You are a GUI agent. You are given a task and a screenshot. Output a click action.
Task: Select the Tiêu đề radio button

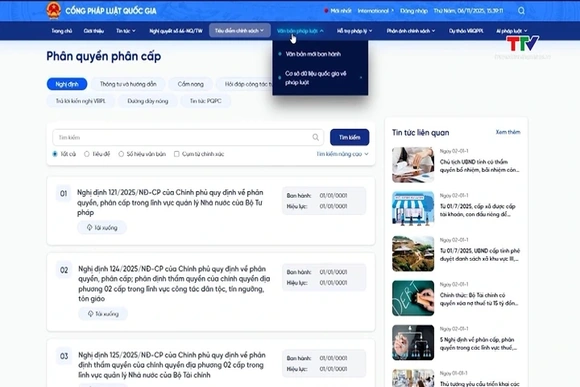tap(87, 154)
